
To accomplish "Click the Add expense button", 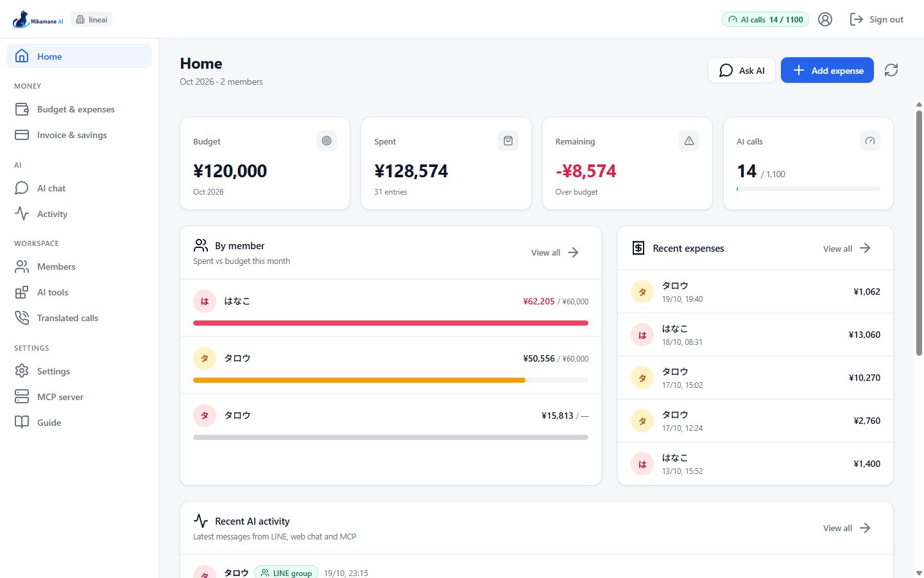I will [827, 70].
